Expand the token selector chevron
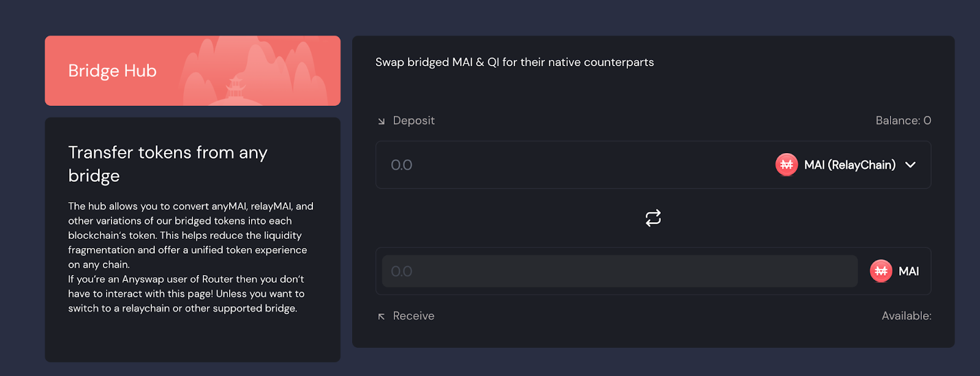Screen dimensions: 980x376 tap(910, 165)
